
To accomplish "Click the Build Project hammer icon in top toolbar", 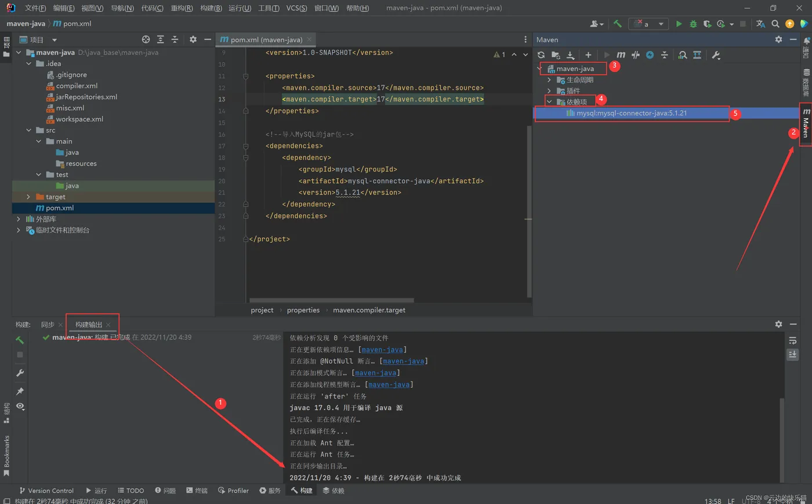I will pyautogui.click(x=617, y=24).
